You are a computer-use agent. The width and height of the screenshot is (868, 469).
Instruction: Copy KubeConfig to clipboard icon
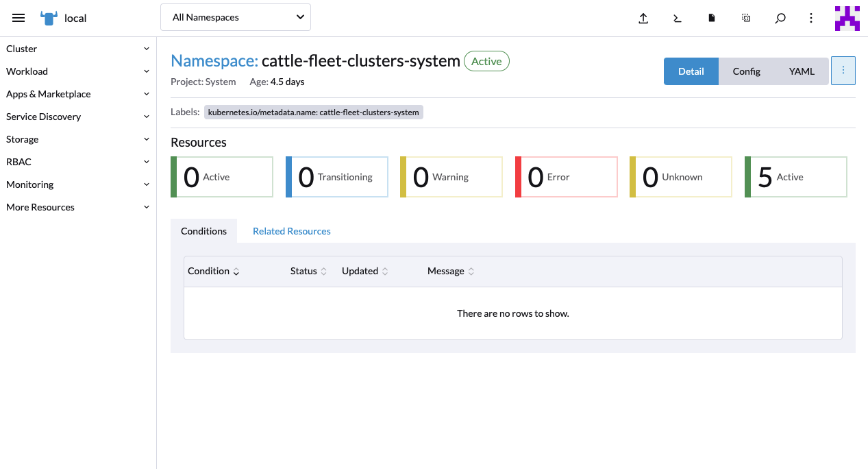pos(745,18)
